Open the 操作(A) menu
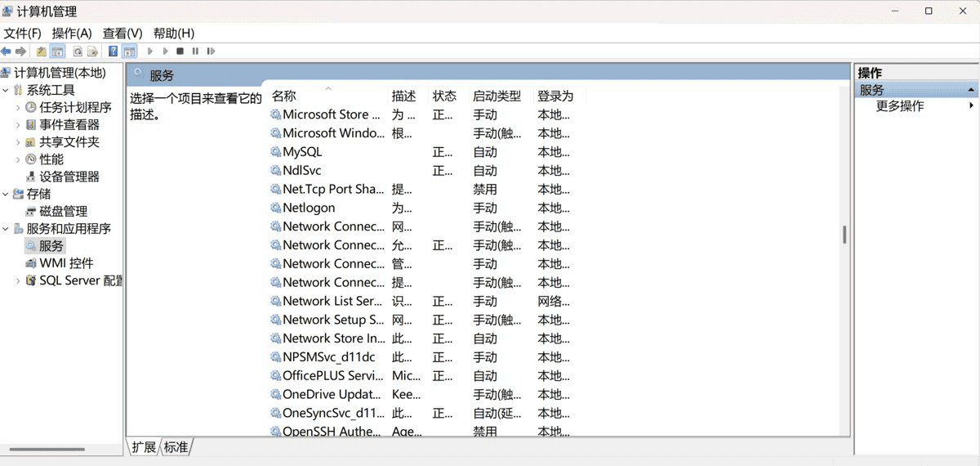The image size is (980, 466). [x=72, y=33]
